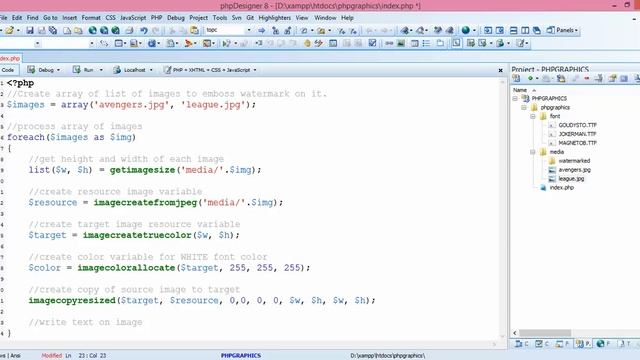
Task: Switch to the Code view tab
Action: pos(8,70)
